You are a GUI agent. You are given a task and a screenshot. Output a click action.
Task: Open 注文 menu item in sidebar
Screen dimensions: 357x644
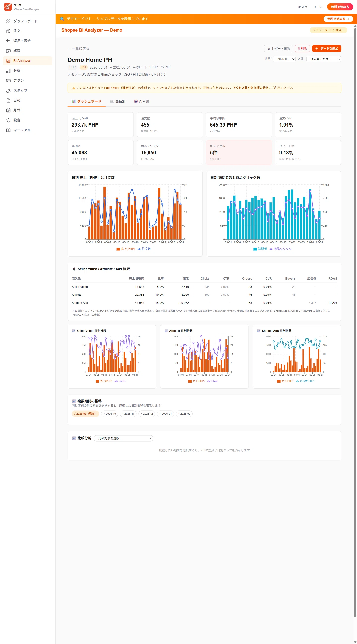28,31
